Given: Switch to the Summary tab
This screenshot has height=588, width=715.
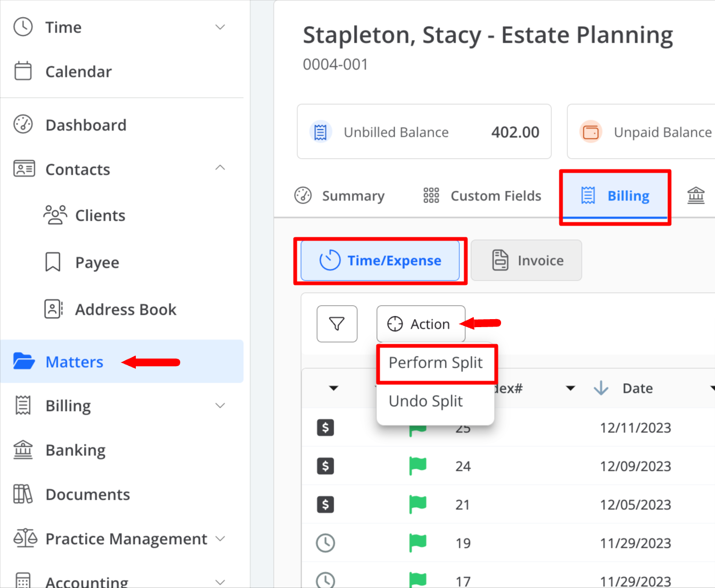Looking at the screenshot, I should click(x=340, y=196).
